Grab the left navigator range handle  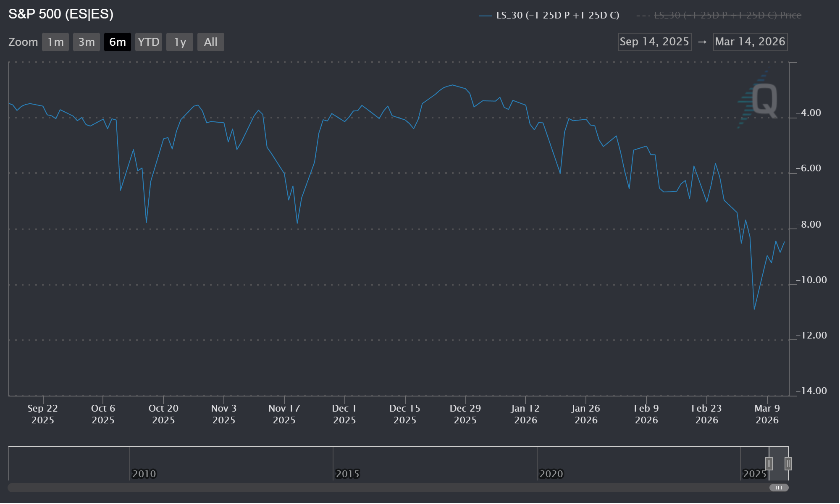769,464
